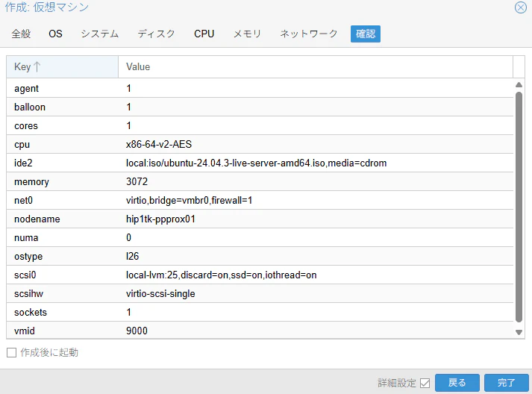This screenshot has height=394, width=532.
Task: Select the 確認 tab
Action: click(366, 34)
